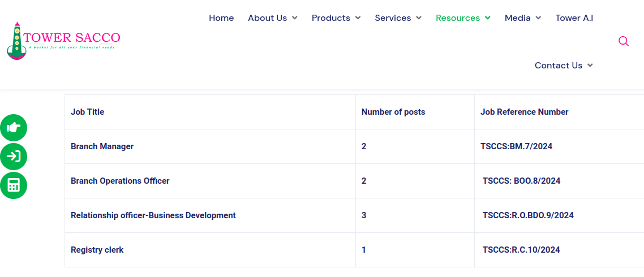Viewport: 644px width, 277px height.
Task: Expand the About Us dropdown menu
Action: tap(272, 18)
